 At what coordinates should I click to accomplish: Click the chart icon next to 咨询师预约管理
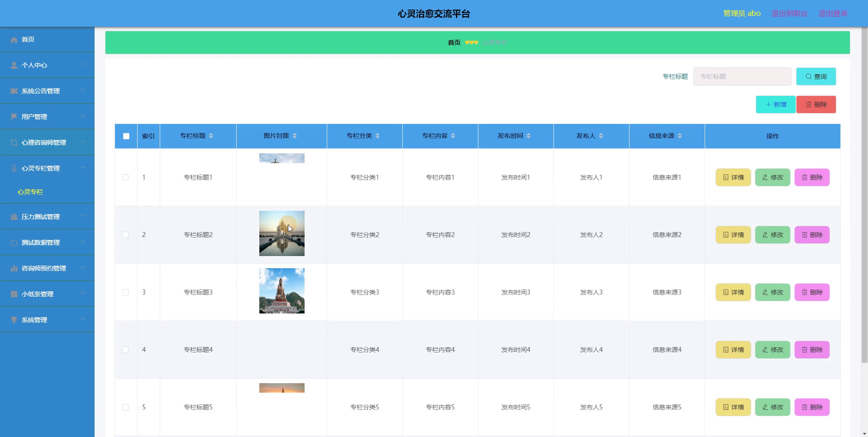(14, 269)
